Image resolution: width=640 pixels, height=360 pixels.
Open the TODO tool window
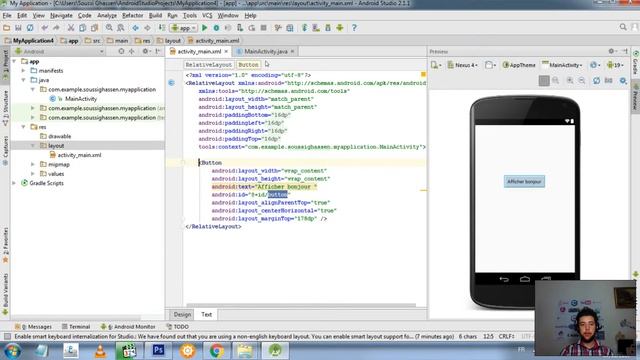pos(178,327)
